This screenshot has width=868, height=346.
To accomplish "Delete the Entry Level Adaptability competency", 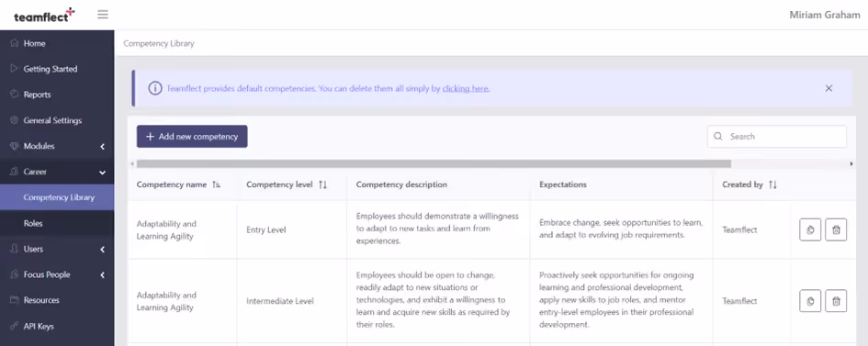I will (x=836, y=230).
